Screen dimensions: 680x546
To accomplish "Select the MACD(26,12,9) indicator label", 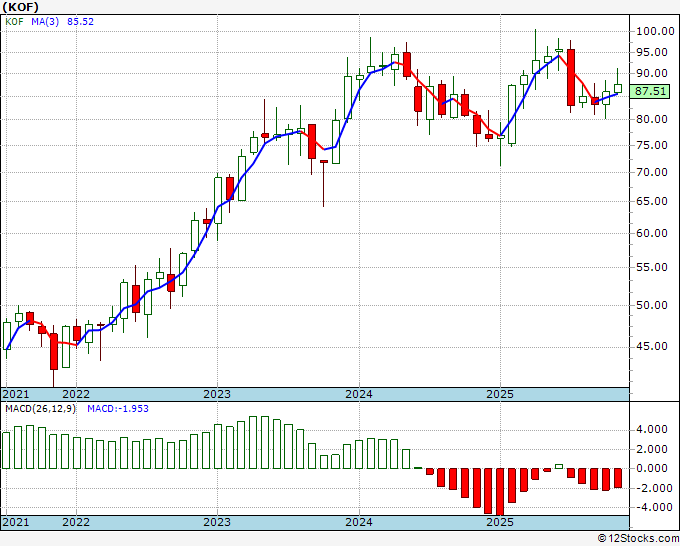I will [x=40, y=409].
